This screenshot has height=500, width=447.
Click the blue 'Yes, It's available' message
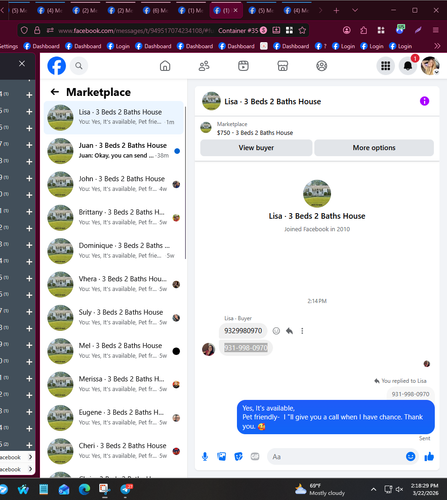336,417
